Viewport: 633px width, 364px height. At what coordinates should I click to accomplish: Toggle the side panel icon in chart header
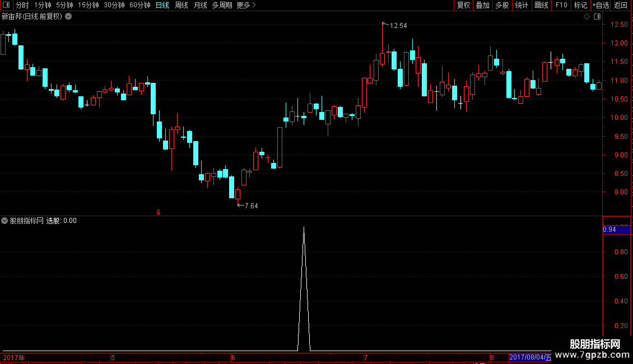[x=597, y=16]
